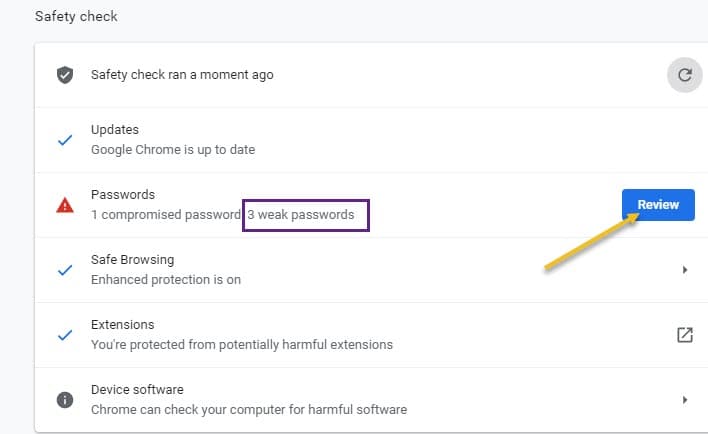Click the Device software row label
The image size is (708, 434).
point(137,389)
